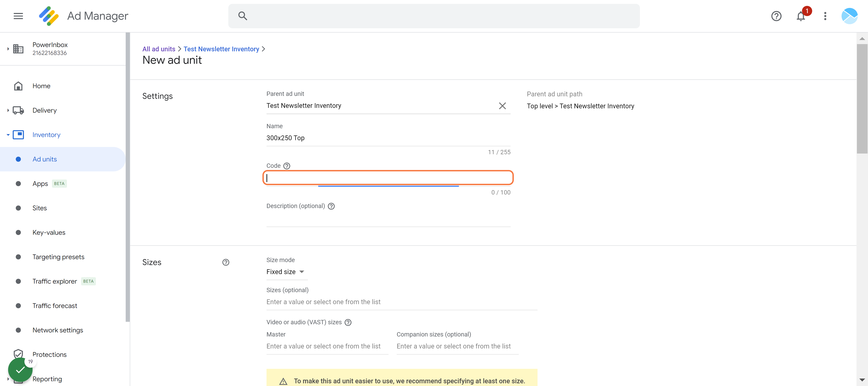This screenshot has height=386, width=868.
Task: Open the Sizes section help icon
Action: pos(226,262)
